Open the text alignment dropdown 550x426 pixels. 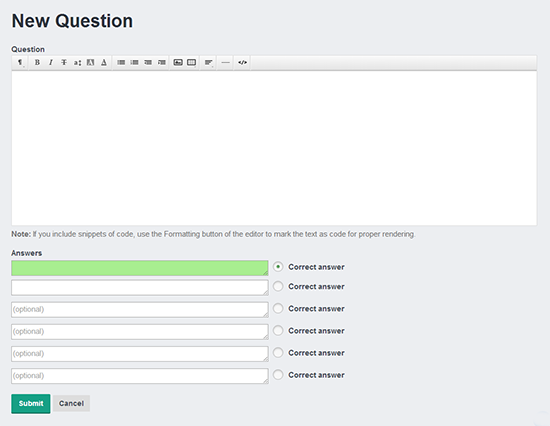pyautogui.click(x=208, y=62)
